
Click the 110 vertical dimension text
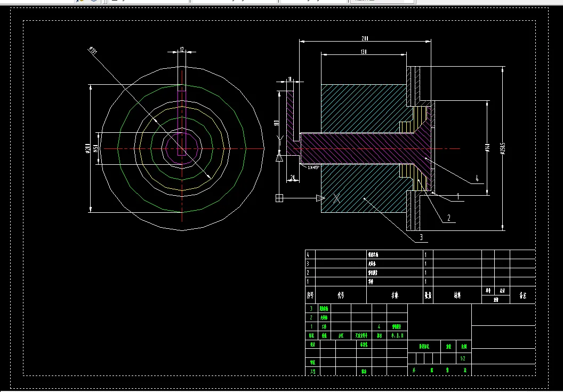pyautogui.click(x=276, y=123)
